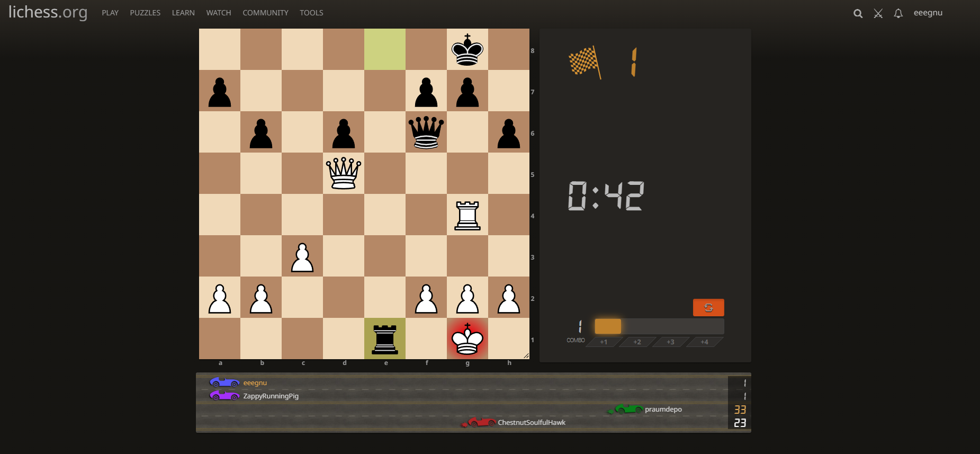Click eeegnu racer name on track

click(255, 383)
